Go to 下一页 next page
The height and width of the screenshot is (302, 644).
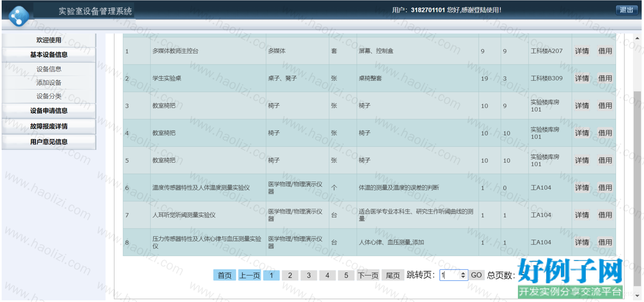tap(368, 275)
